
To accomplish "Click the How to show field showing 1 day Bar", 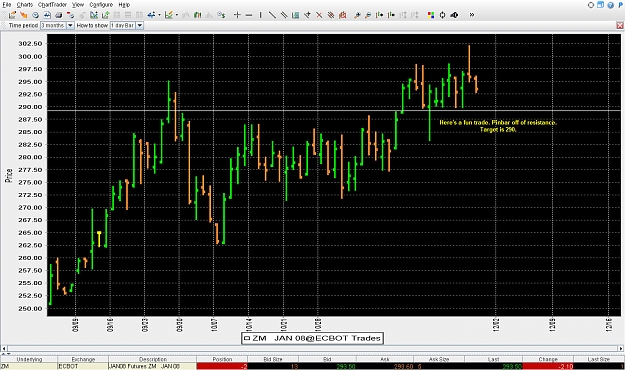I will [122, 25].
